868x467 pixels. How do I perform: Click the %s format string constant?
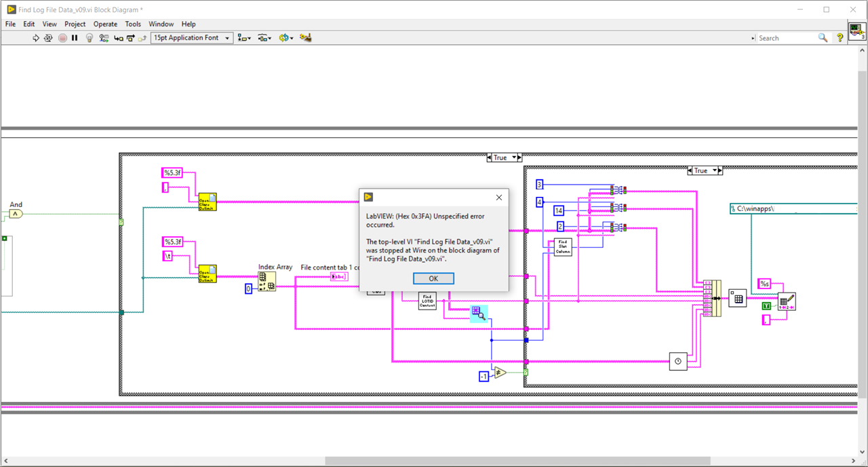click(764, 284)
